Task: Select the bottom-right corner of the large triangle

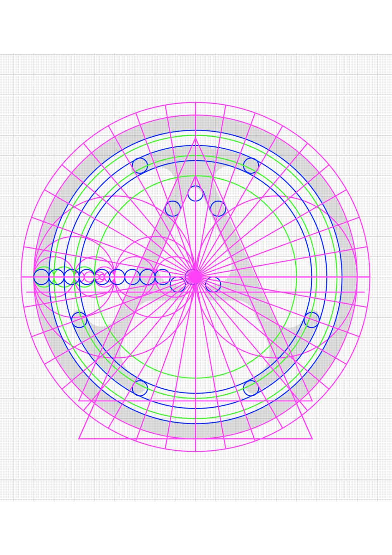Action: pyautogui.click(x=312, y=439)
